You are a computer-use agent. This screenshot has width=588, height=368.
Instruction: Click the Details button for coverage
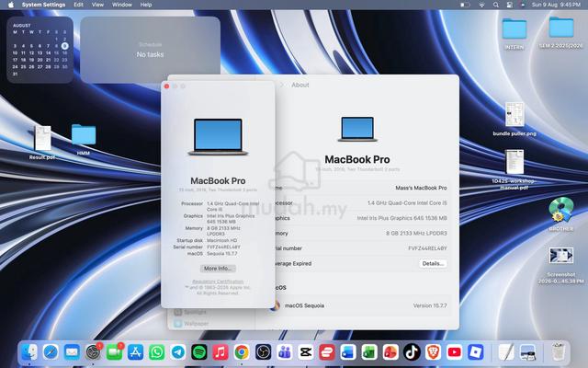(433, 264)
